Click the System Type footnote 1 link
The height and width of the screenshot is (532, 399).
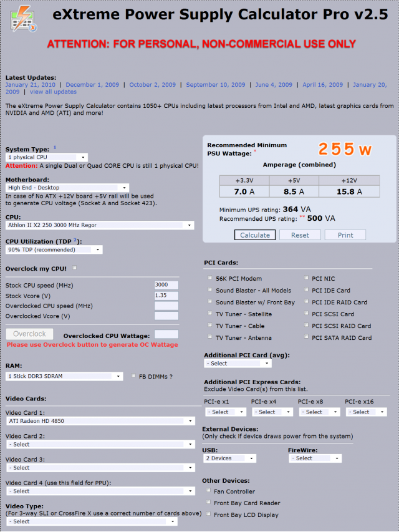[55, 147]
